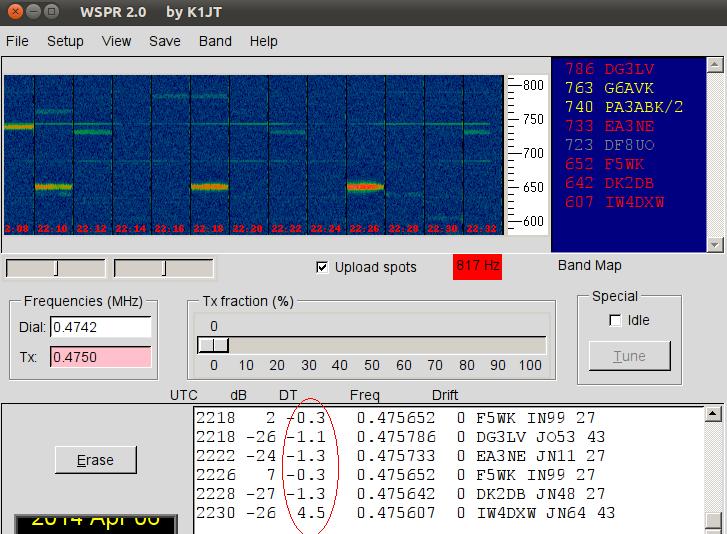Click the Tune button
The image size is (727, 534).
[630, 356]
